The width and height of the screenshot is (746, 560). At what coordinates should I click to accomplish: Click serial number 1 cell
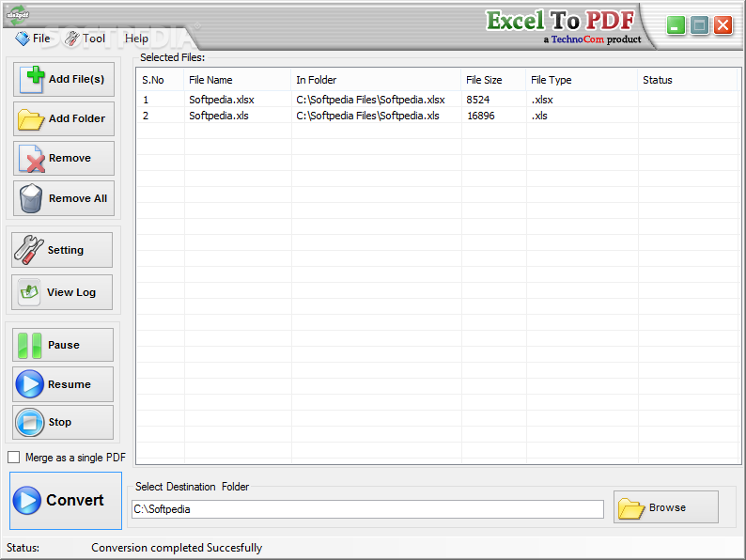146,100
